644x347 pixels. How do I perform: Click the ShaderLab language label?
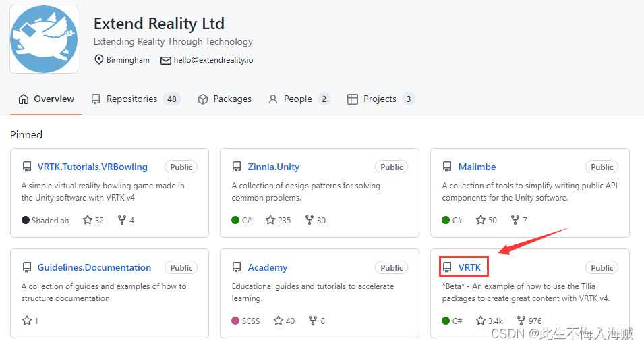point(50,221)
